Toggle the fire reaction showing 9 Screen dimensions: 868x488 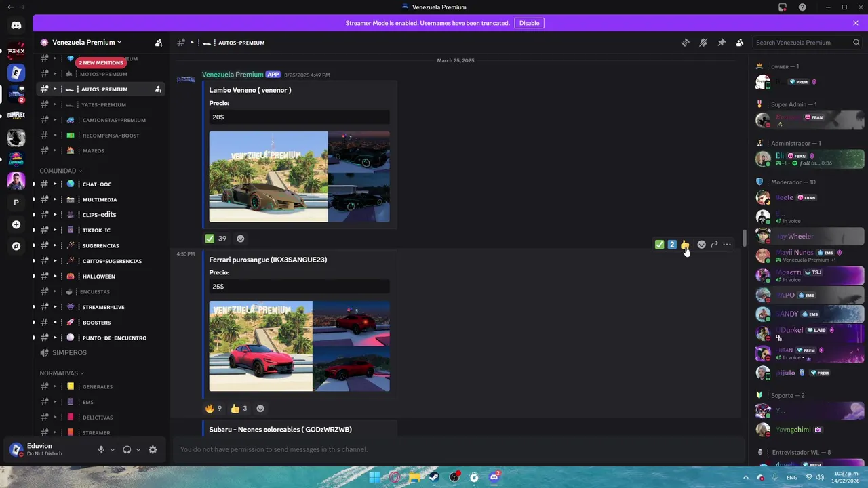point(214,409)
